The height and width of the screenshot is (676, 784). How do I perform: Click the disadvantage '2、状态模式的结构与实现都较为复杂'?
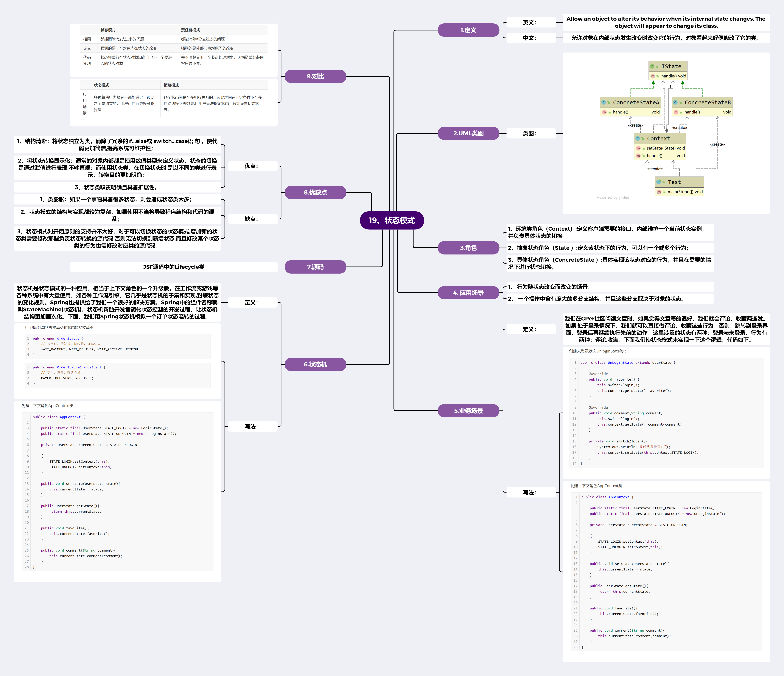click(x=117, y=215)
